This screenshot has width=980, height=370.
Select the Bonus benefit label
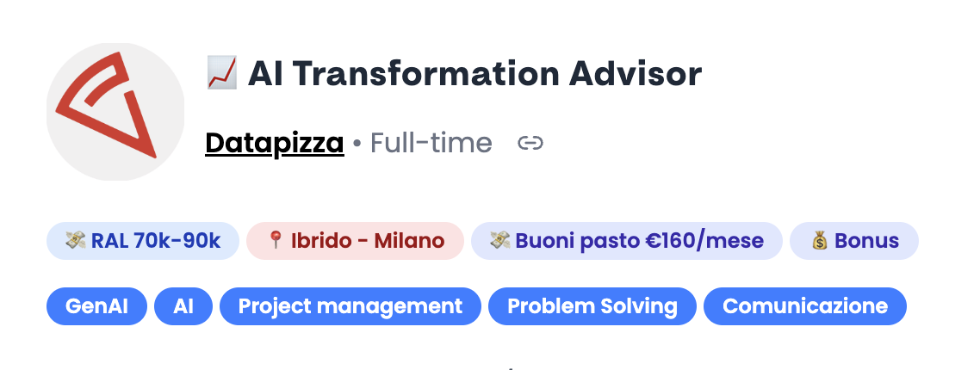click(866, 241)
